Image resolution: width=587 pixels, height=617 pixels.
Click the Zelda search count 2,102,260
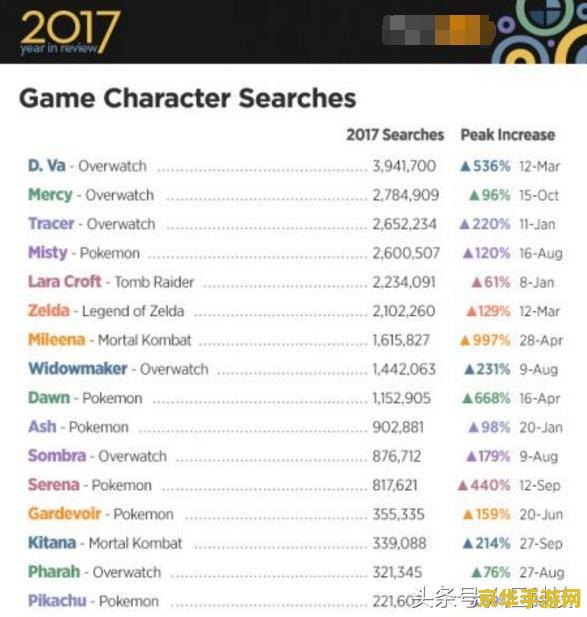coord(404,311)
